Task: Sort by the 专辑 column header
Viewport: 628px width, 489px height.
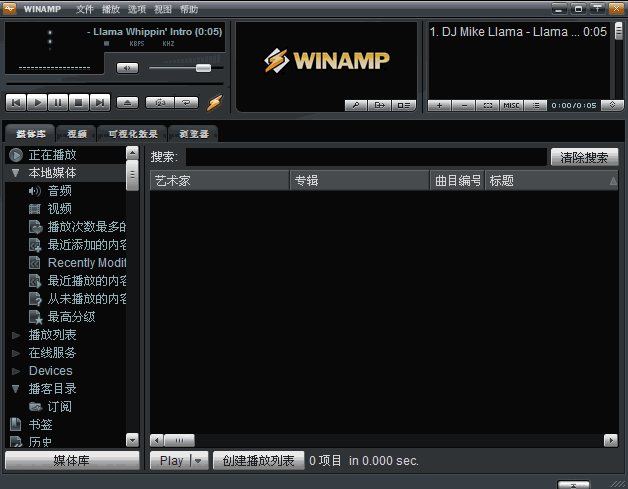Action: [x=360, y=181]
